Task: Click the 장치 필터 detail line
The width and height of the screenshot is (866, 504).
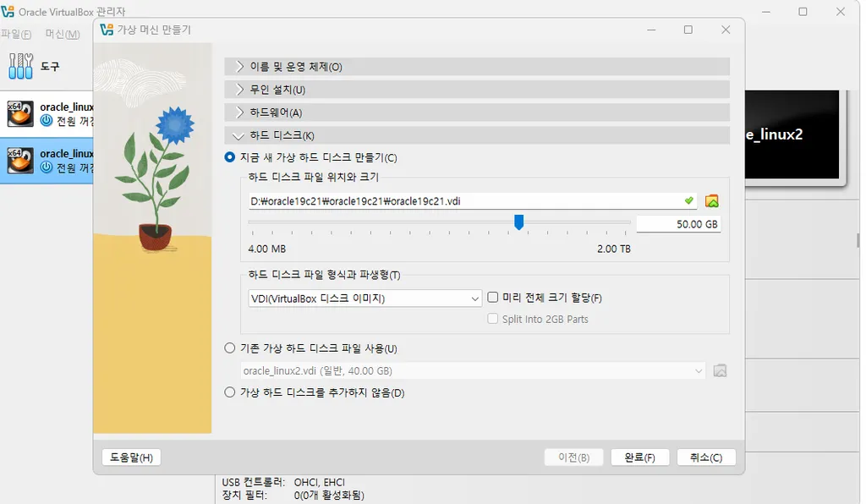Action: pyautogui.click(x=293, y=496)
